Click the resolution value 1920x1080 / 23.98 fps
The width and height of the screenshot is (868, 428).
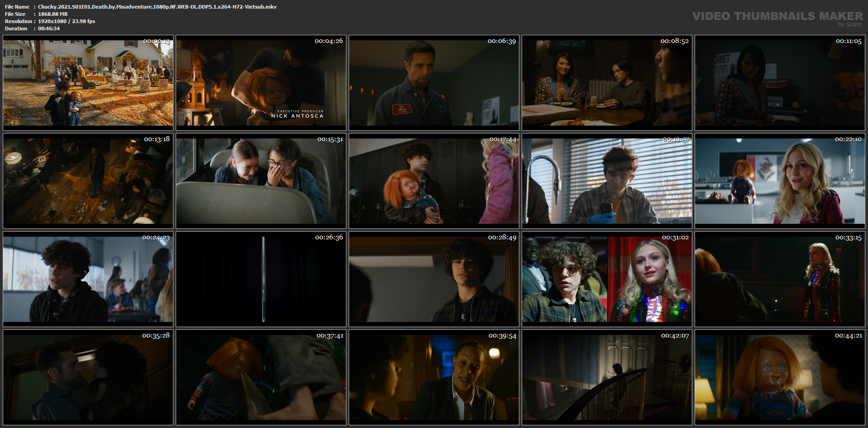(x=67, y=21)
